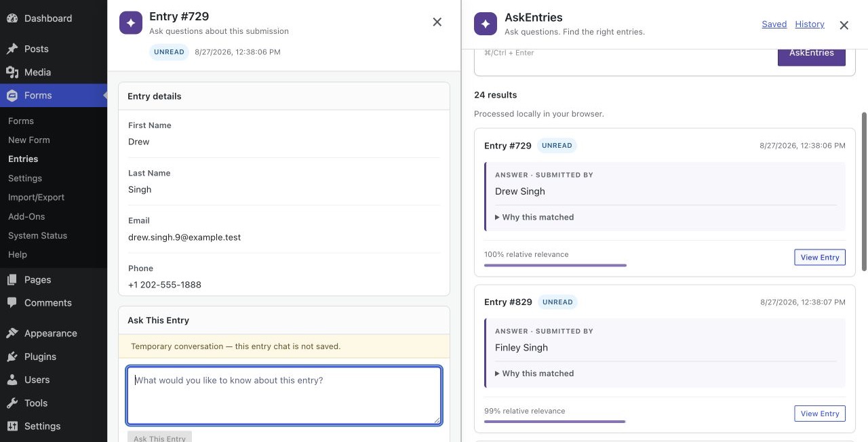Open the New Form submenu item
The height and width of the screenshot is (442, 868).
click(x=29, y=140)
